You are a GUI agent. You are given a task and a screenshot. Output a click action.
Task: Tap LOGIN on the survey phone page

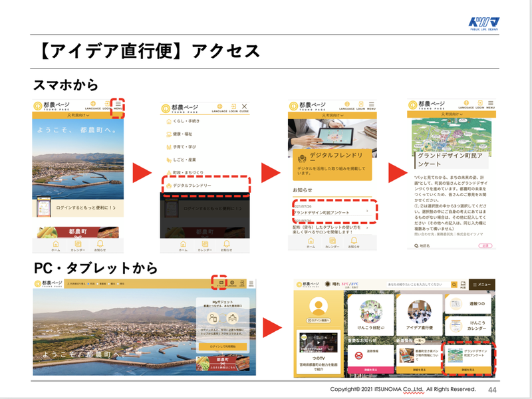click(x=479, y=104)
